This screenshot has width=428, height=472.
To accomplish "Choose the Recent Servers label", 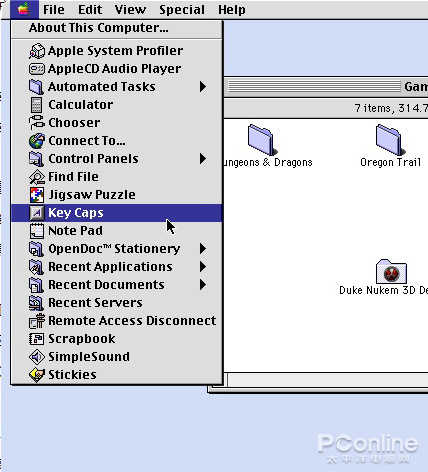I will click(95, 303).
